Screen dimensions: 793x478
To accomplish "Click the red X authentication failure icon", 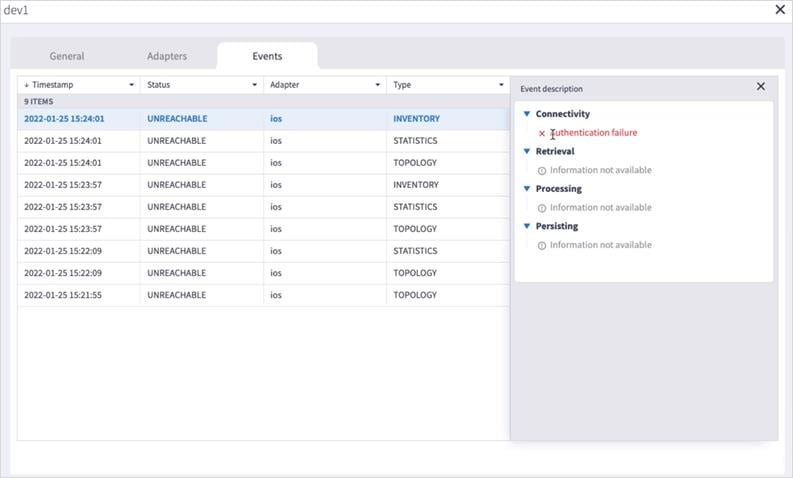I will coord(542,134).
